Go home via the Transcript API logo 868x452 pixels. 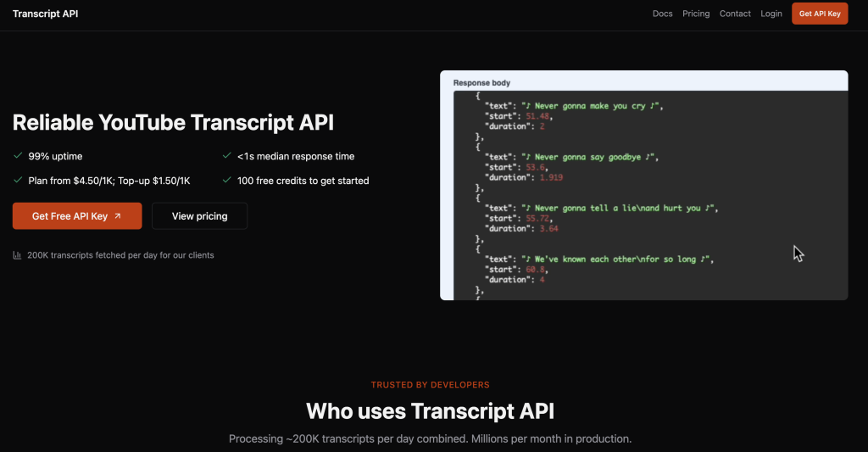pos(46,14)
